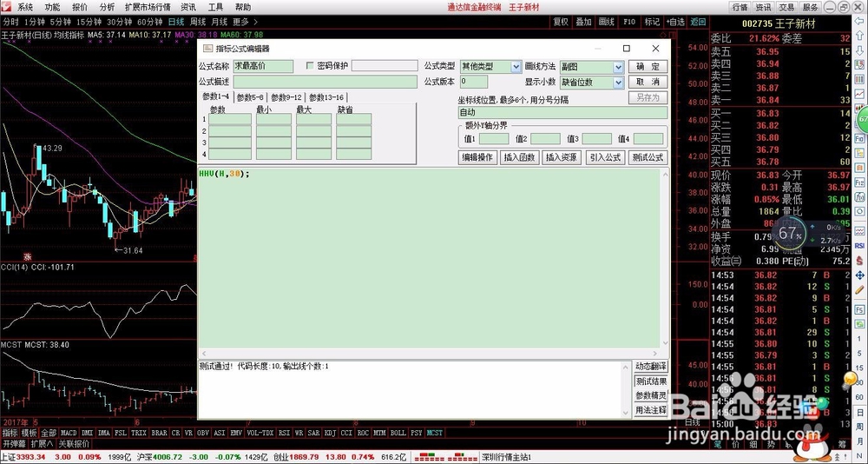Click the 用法注释 button

point(651,410)
